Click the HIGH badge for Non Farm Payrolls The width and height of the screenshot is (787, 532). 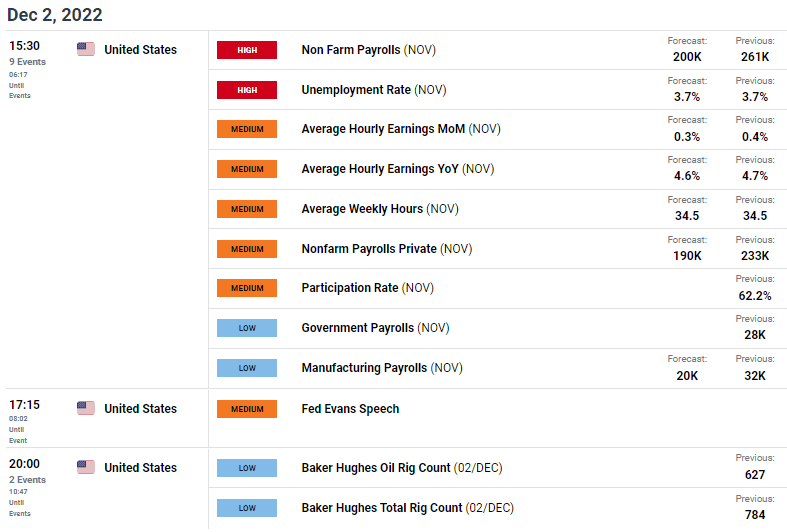pos(246,50)
